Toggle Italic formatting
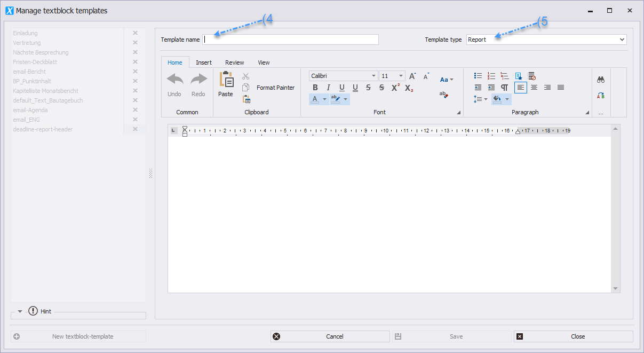This screenshot has width=644, height=353. [x=329, y=88]
